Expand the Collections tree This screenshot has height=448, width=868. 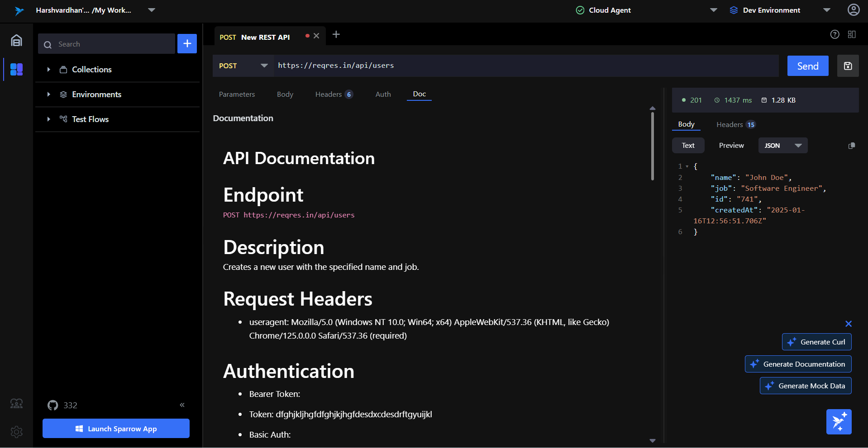coord(48,69)
